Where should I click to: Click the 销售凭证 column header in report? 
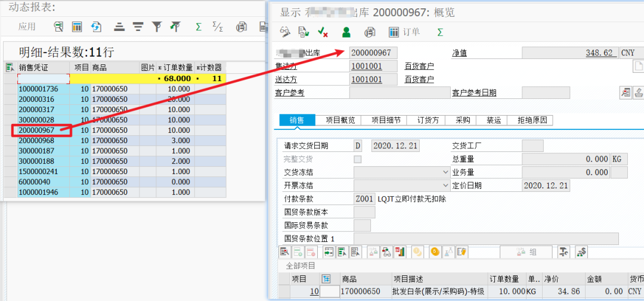(x=44, y=67)
